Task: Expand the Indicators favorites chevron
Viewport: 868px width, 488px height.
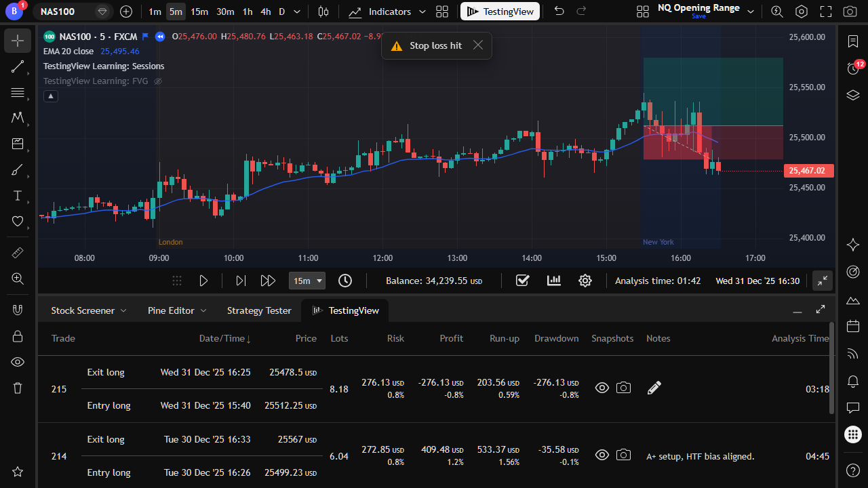Action: [422, 12]
